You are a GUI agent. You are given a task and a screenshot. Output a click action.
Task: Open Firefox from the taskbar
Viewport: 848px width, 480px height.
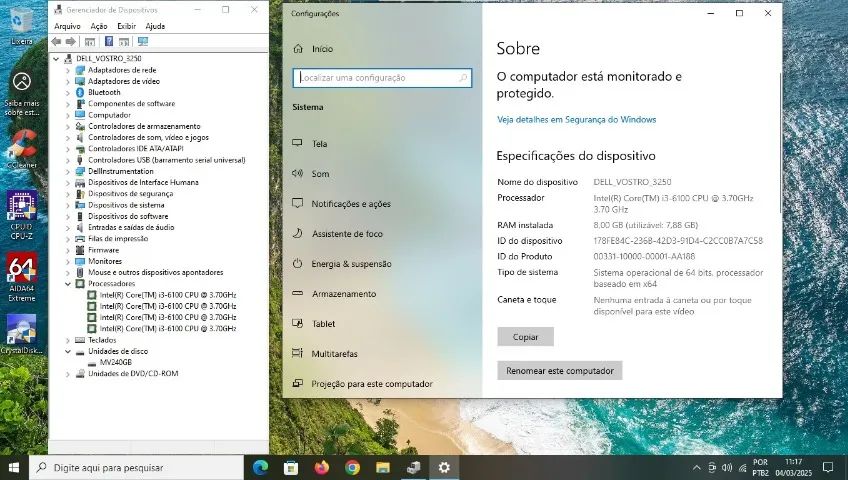coord(322,468)
